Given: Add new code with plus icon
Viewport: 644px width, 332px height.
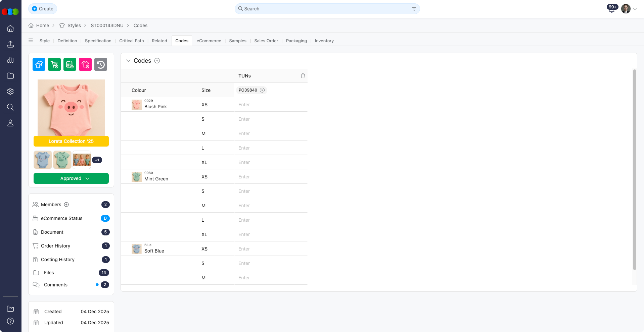Looking at the screenshot, I should [157, 61].
